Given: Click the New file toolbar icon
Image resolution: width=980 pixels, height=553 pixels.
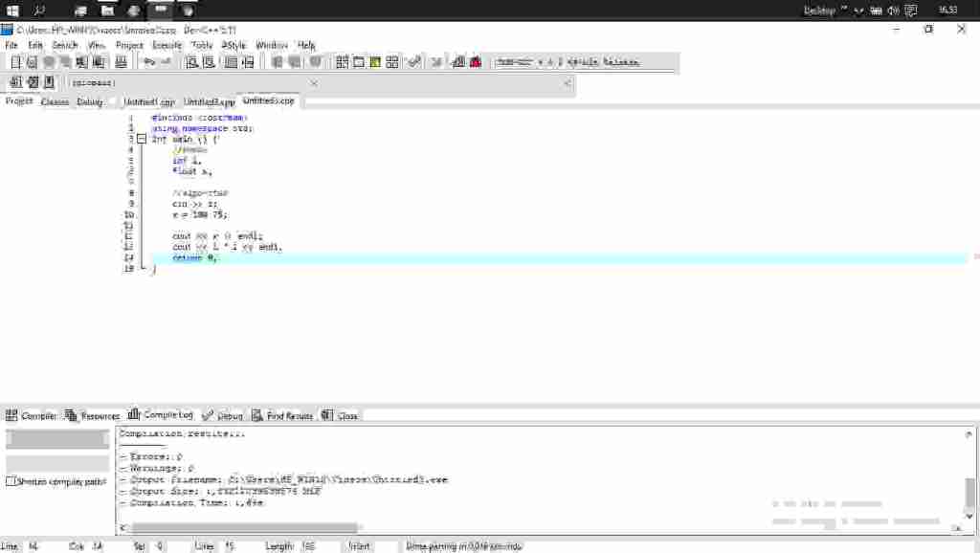Looking at the screenshot, I should click(x=15, y=62).
